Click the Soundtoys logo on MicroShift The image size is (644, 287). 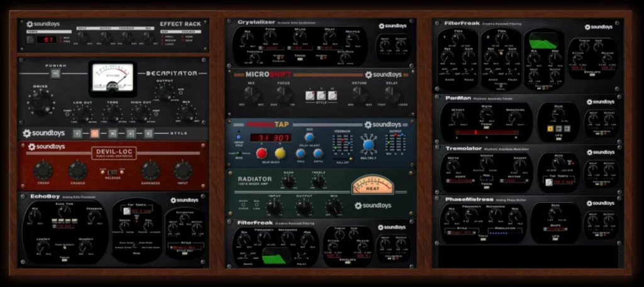click(383, 75)
